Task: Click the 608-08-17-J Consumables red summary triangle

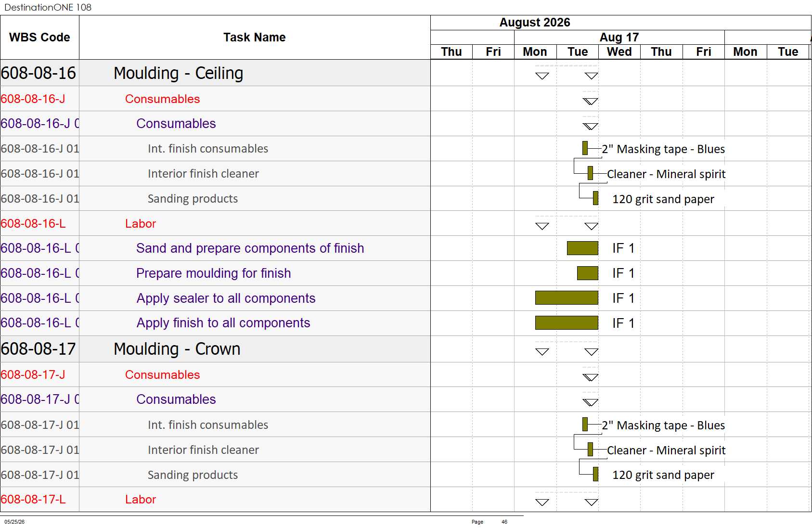Action: pos(590,377)
